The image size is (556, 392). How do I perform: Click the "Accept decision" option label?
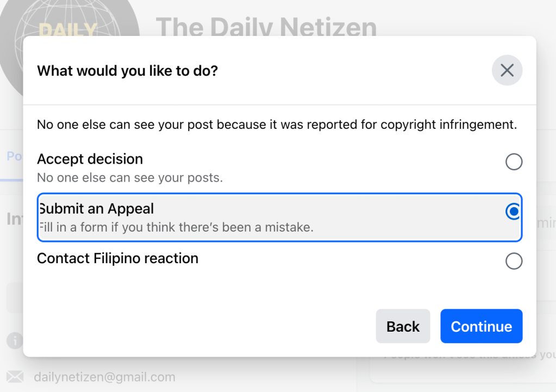[90, 159]
